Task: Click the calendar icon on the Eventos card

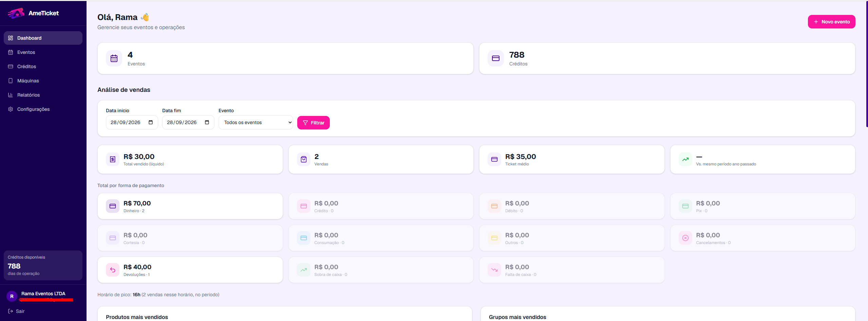Action: pos(114,58)
